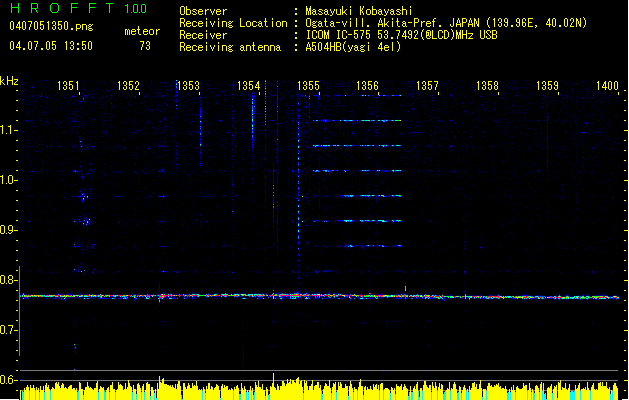
Task: Click the 'Receiver' field label
Action: point(203,35)
